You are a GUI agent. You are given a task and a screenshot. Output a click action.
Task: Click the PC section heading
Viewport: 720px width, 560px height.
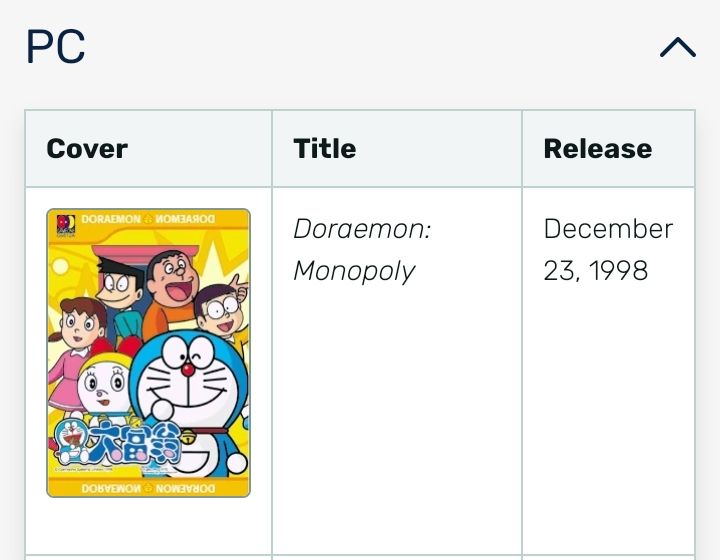[x=56, y=48]
